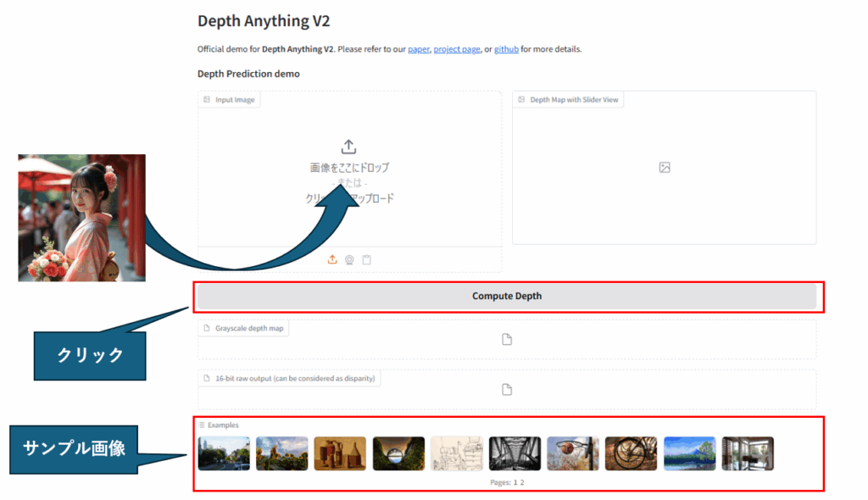Screen dimensions: 868x500
Task: Click the 'Depth Prediction demo' subheading
Action: (248, 74)
